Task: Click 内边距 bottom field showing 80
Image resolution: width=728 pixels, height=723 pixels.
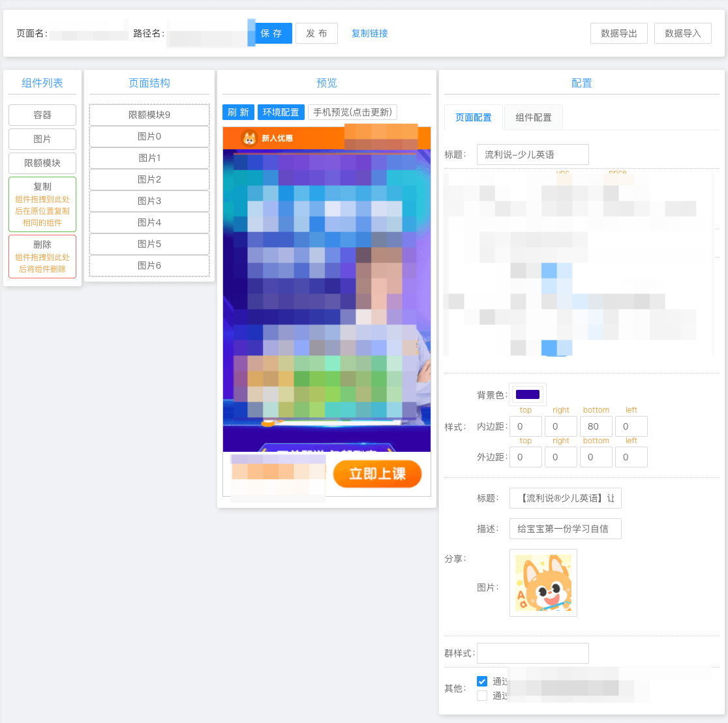Action: (x=596, y=426)
